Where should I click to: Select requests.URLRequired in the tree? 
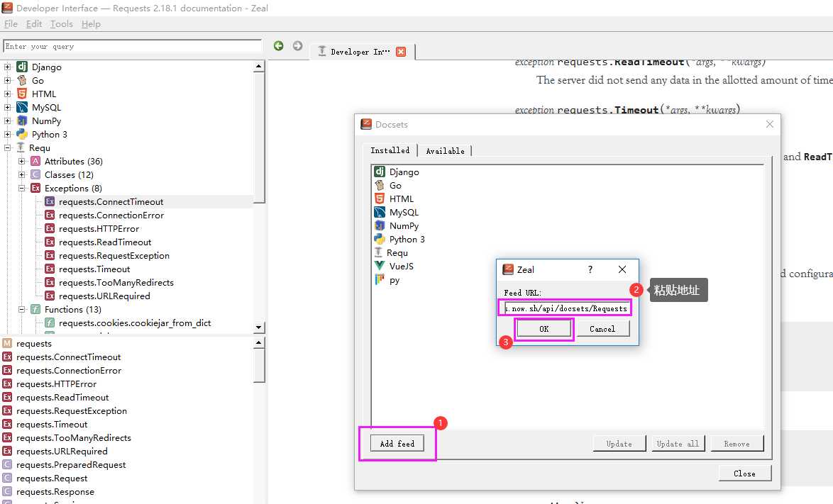[x=104, y=296]
